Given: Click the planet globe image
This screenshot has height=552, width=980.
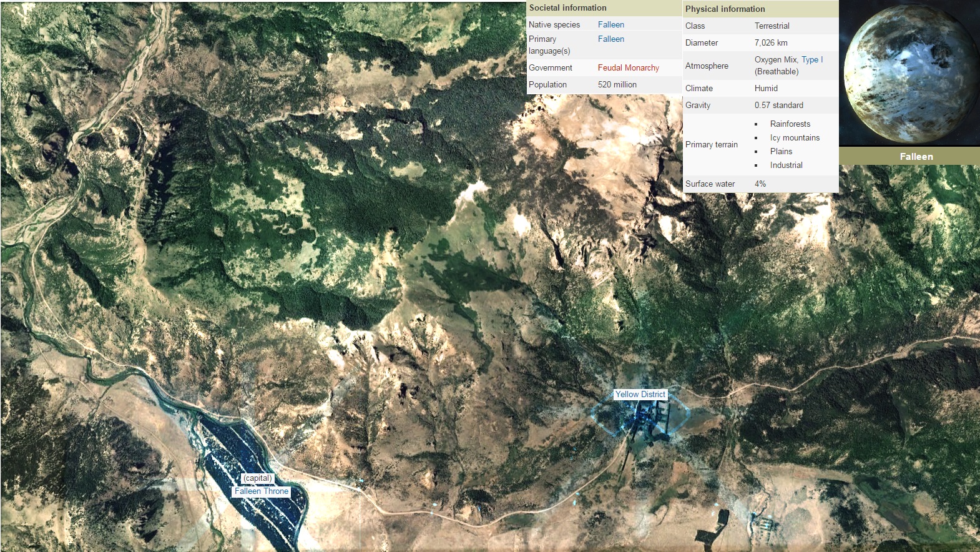Looking at the screenshot, I should click(909, 72).
